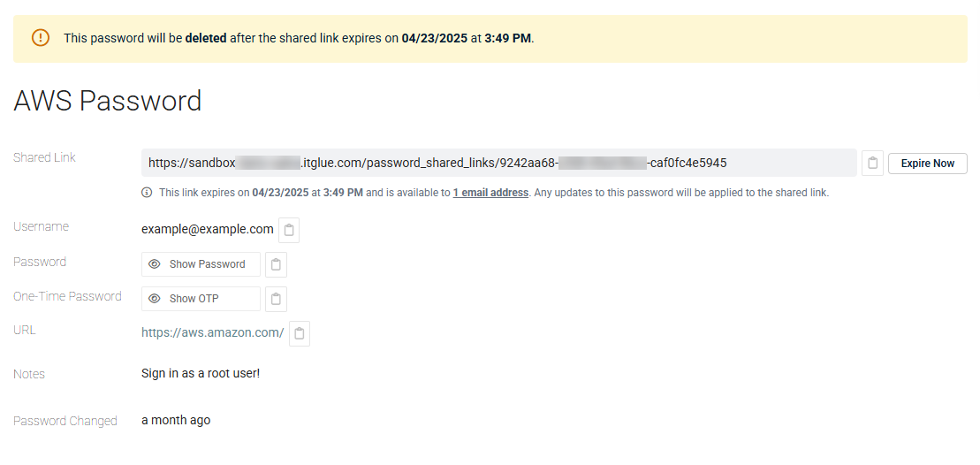This screenshot has height=465, width=980.
Task: Click the deletion warning banner text
Action: point(299,38)
